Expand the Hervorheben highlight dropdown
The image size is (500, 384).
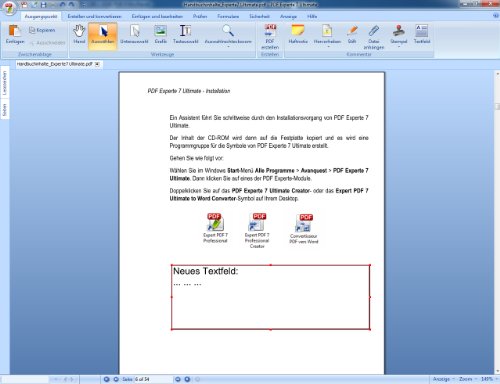pos(327,47)
